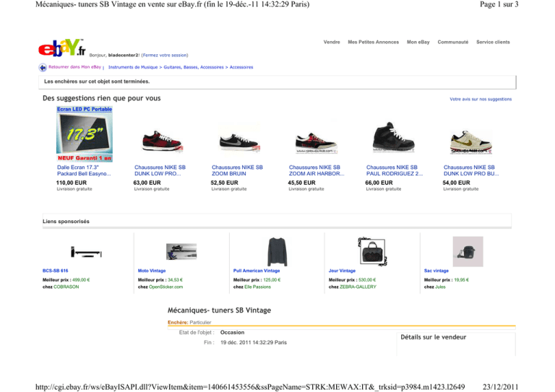
Task: Follow the Retourner dans Mon eBay link
Action: coord(74,67)
